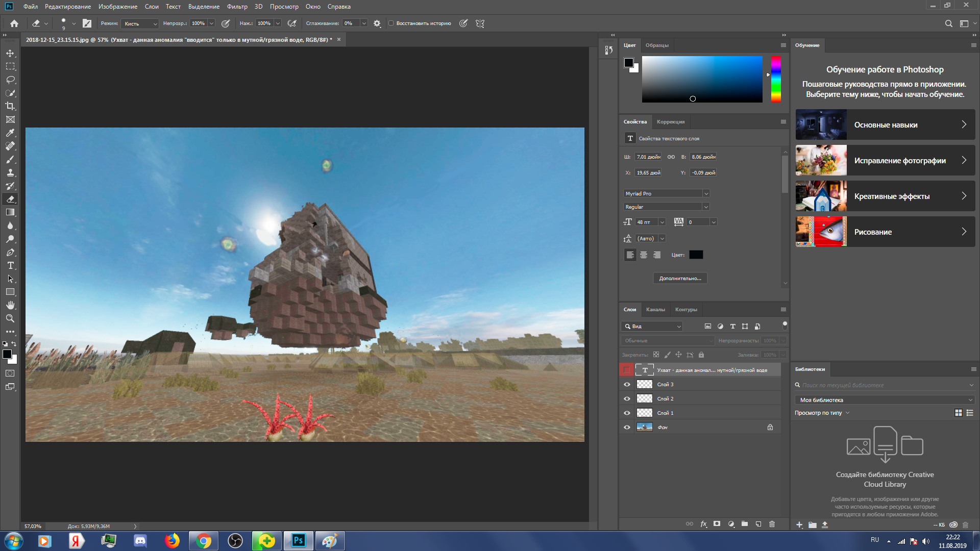Switch to the Коррекция tab
980x551 pixels.
click(671, 122)
